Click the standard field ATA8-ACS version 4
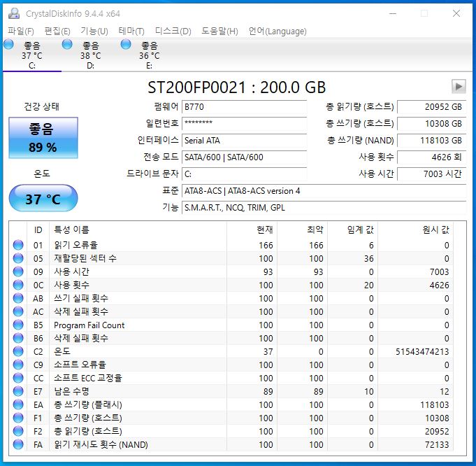Viewport: 476px width, 466px height. (x=324, y=191)
